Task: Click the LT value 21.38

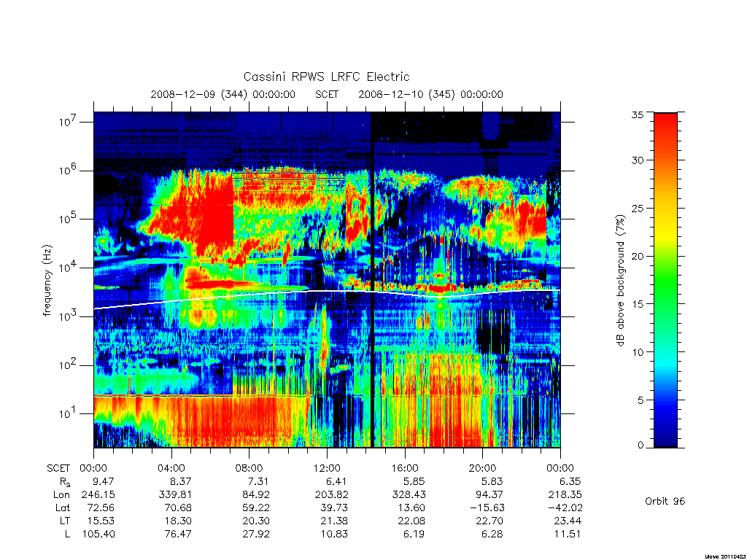Action: click(x=334, y=521)
